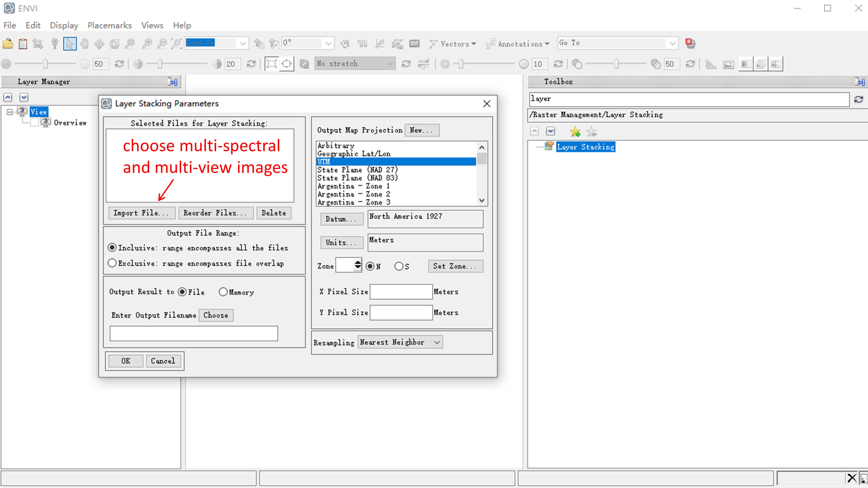Open the Help menu
This screenshot has height=488, width=868.
182,25
